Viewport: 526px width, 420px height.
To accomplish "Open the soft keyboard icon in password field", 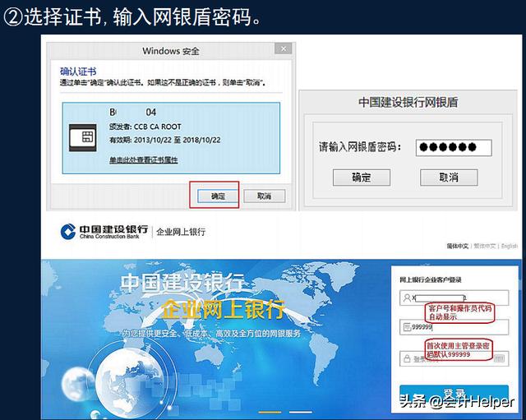I will tap(500, 358).
